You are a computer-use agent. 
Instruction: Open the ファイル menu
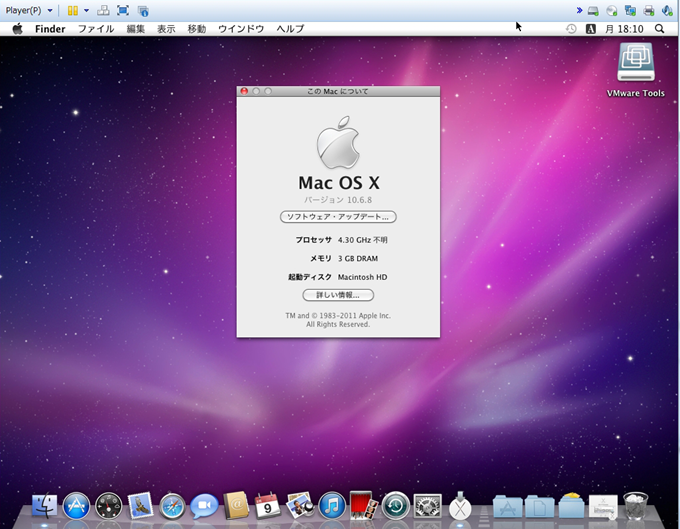pyautogui.click(x=96, y=29)
